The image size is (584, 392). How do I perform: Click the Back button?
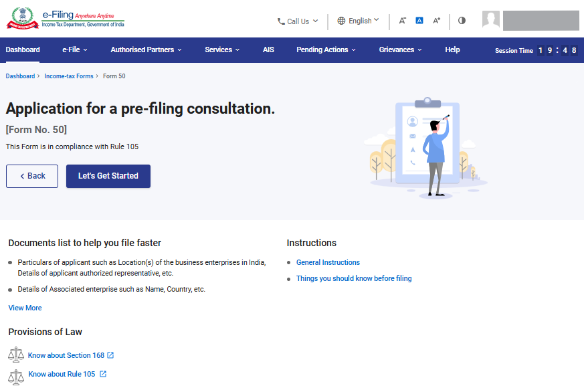(32, 176)
